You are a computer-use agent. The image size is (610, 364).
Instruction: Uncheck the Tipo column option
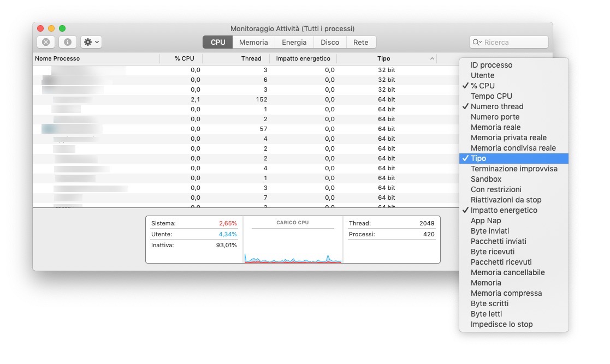[478, 158]
